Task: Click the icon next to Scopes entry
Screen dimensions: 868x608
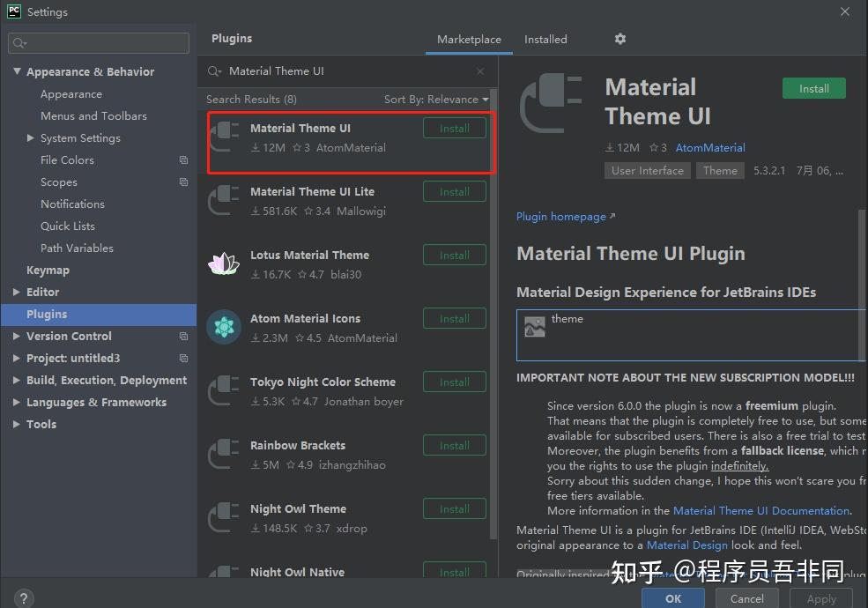Action: coord(183,182)
